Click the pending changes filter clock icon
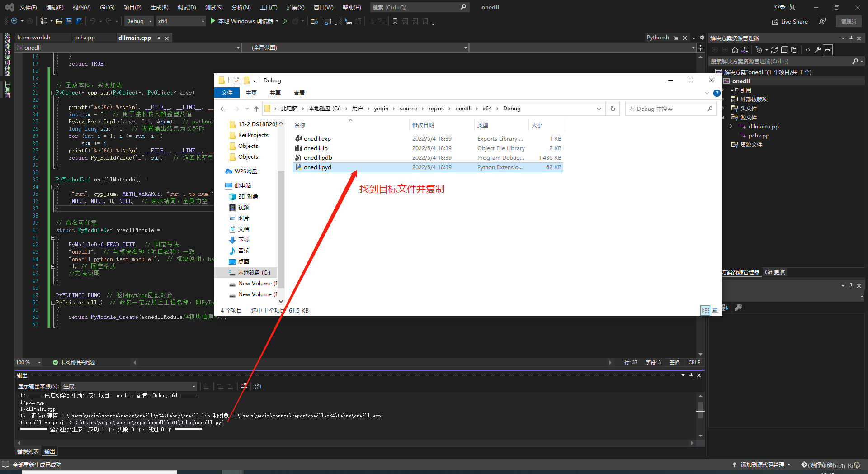This screenshot has width=868, height=474. coord(759,50)
